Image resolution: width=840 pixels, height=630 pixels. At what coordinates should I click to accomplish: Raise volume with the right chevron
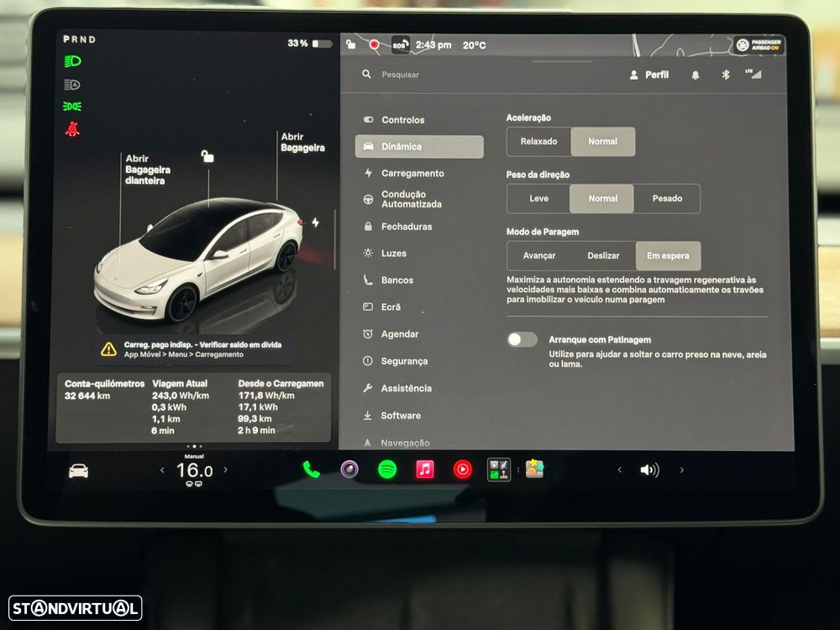coord(681,470)
